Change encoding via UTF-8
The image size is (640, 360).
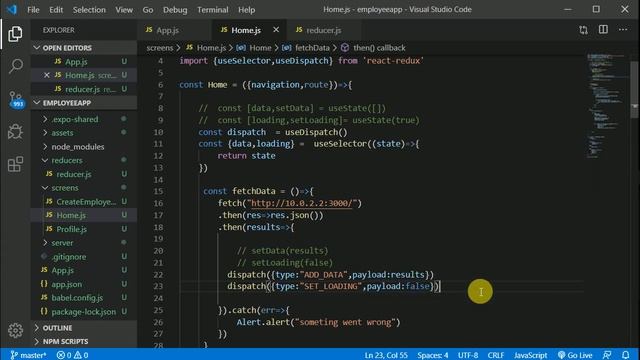[x=468, y=355]
